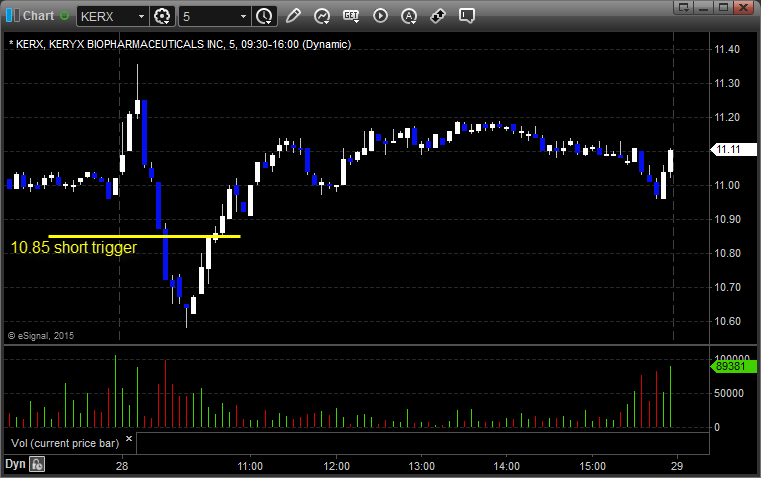Click the 10.60 price axis label
The width and height of the screenshot is (761, 478).
click(728, 321)
